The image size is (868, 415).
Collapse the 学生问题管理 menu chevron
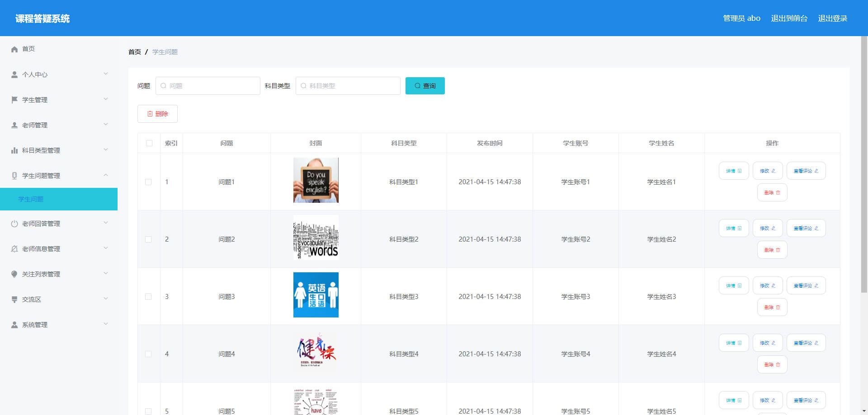coord(106,175)
